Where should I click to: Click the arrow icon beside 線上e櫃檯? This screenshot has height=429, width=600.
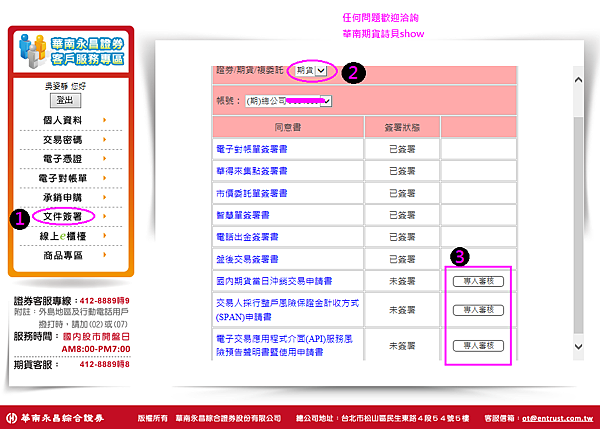(104, 236)
